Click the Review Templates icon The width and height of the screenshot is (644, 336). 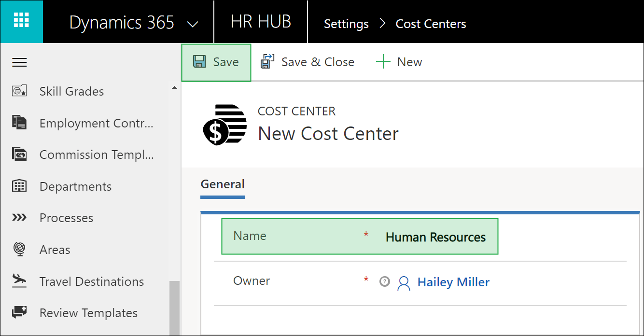pyautogui.click(x=19, y=312)
